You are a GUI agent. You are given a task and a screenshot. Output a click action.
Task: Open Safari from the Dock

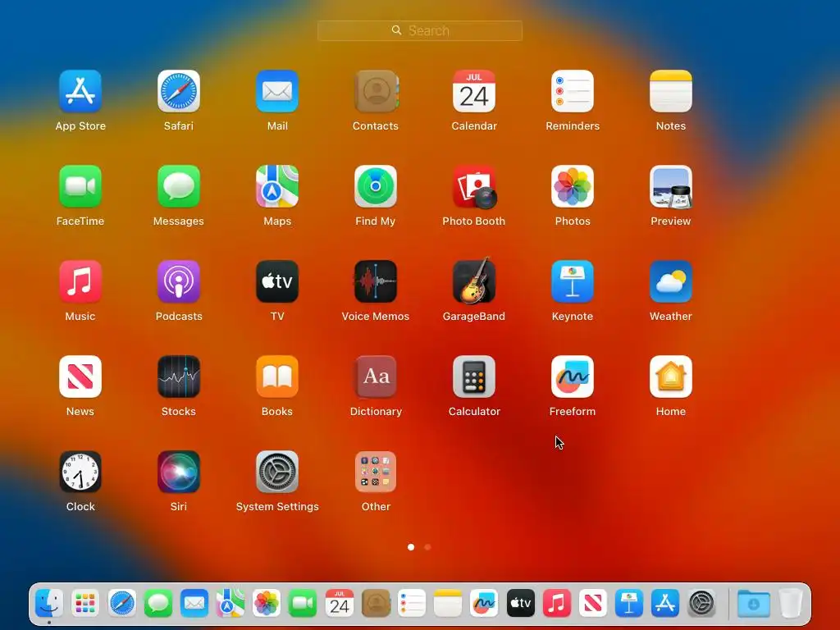(121, 604)
